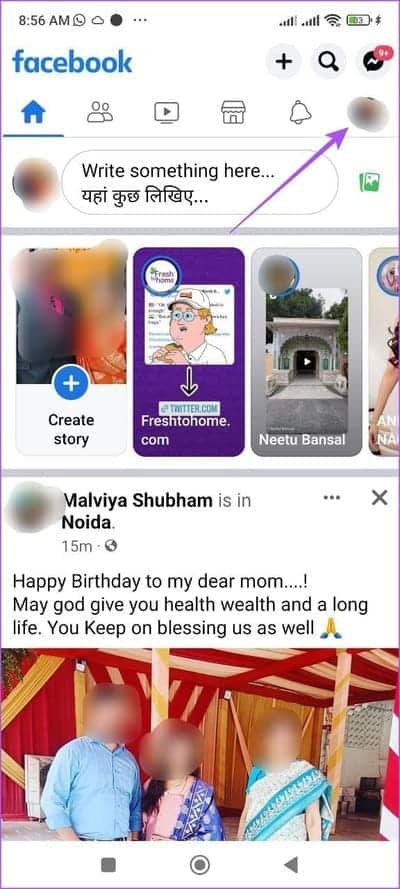The height and width of the screenshot is (889, 400).
Task: Tap the Android home circle button
Action: [x=199, y=865]
